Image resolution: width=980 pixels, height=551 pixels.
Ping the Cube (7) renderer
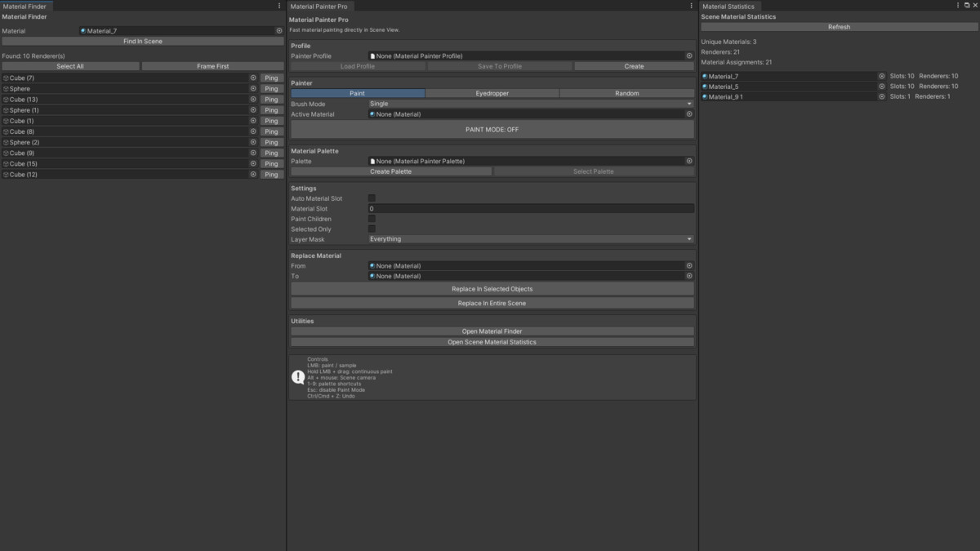pyautogui.click(x=272, y=78)
